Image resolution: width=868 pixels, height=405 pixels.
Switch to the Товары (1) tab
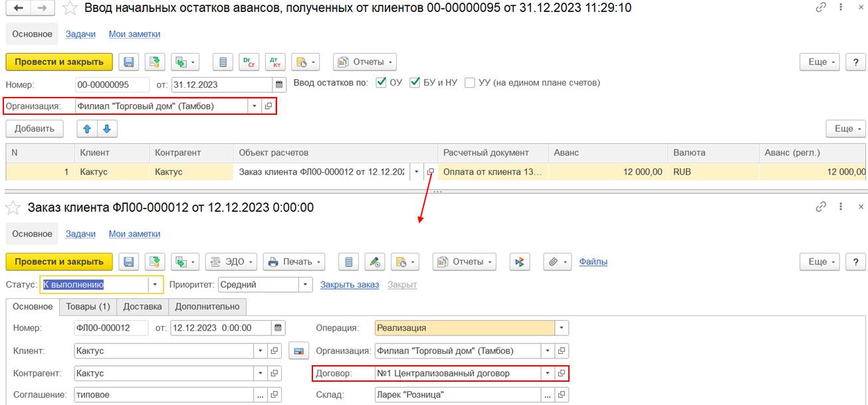coord(88,307)
